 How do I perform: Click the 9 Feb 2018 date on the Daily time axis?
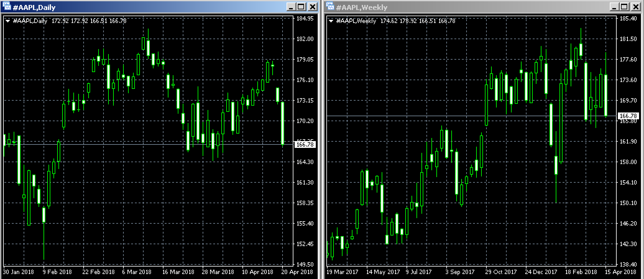click(x=57, y=272)
